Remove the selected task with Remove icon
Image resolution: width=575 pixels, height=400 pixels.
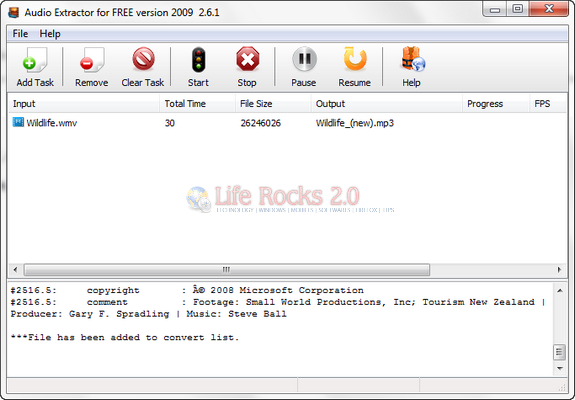(92, 59)
